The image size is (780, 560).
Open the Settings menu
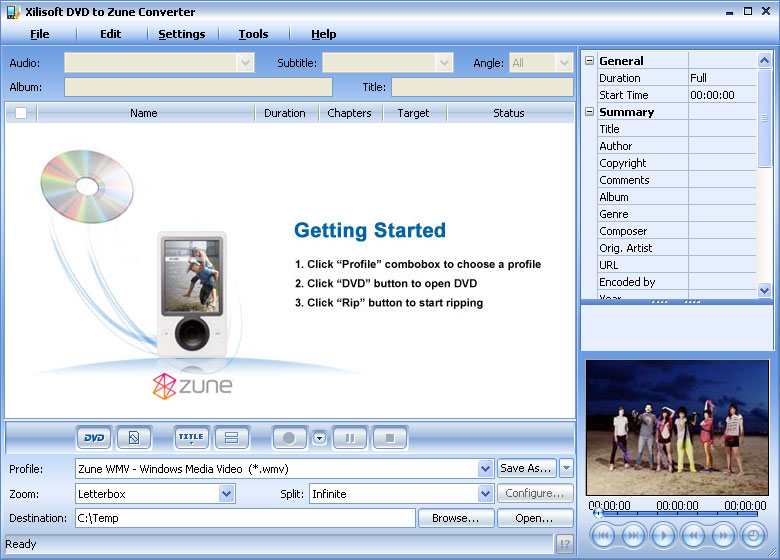pyautogui.click(x=181, y=34)
